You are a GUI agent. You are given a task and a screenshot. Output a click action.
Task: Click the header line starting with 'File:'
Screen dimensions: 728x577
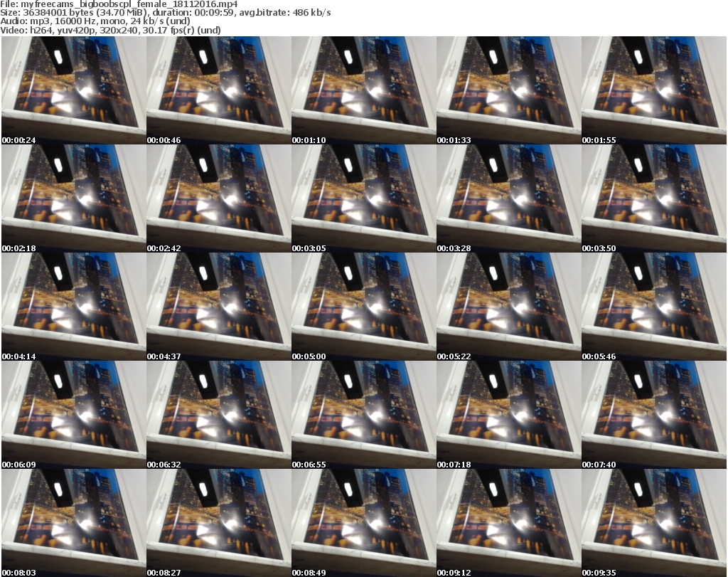coord(119,4)
